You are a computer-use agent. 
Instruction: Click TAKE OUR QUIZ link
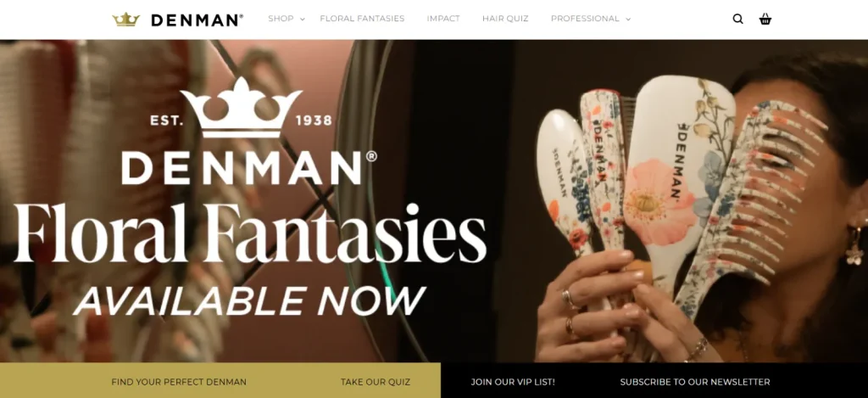376,382
